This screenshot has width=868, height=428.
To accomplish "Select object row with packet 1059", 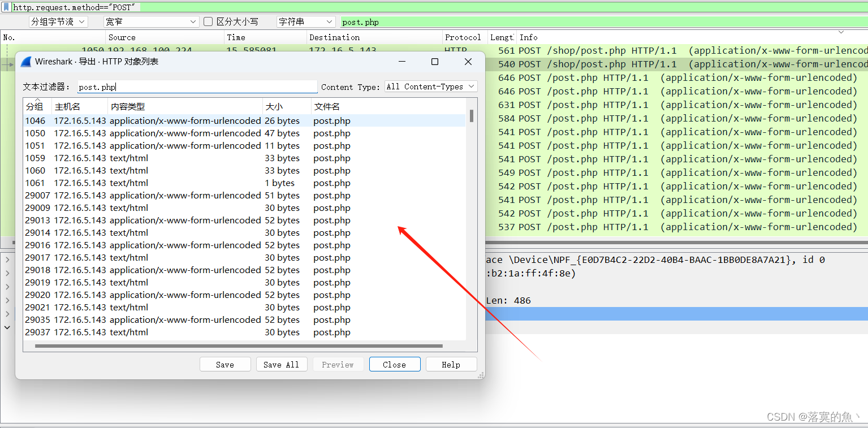I will pos(244,158).
